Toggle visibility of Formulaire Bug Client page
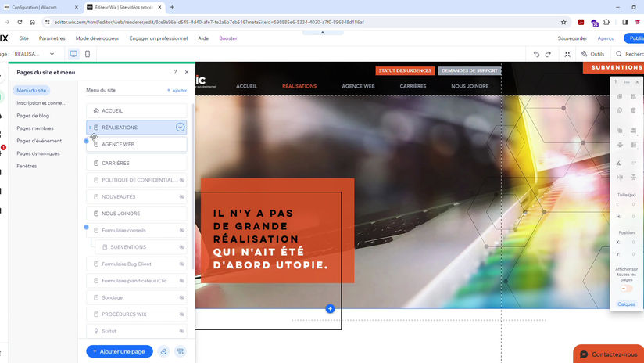This screenshot has height=363, width=644. coord(181,264)
